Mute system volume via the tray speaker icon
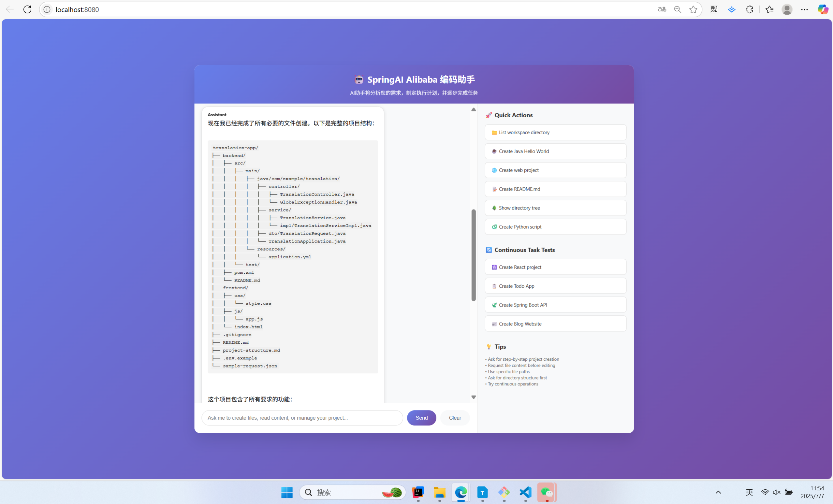Screen dimensions: 833x504 [x=776, y=493]
